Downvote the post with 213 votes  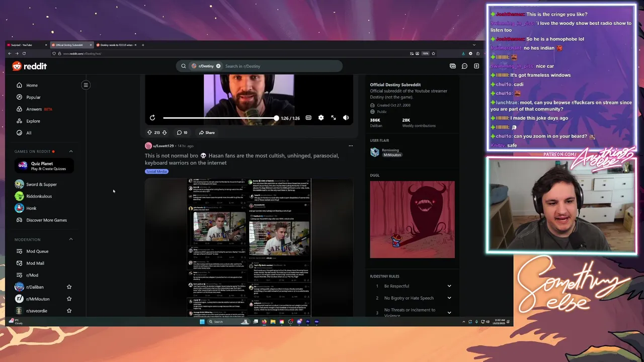point(165,133)
